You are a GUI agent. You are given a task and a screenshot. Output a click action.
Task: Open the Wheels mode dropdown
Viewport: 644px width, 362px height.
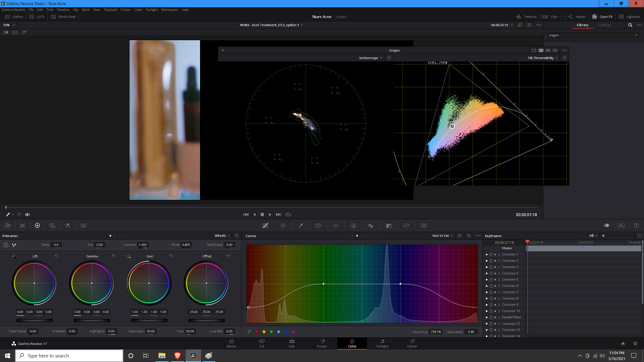pos(222,236)
